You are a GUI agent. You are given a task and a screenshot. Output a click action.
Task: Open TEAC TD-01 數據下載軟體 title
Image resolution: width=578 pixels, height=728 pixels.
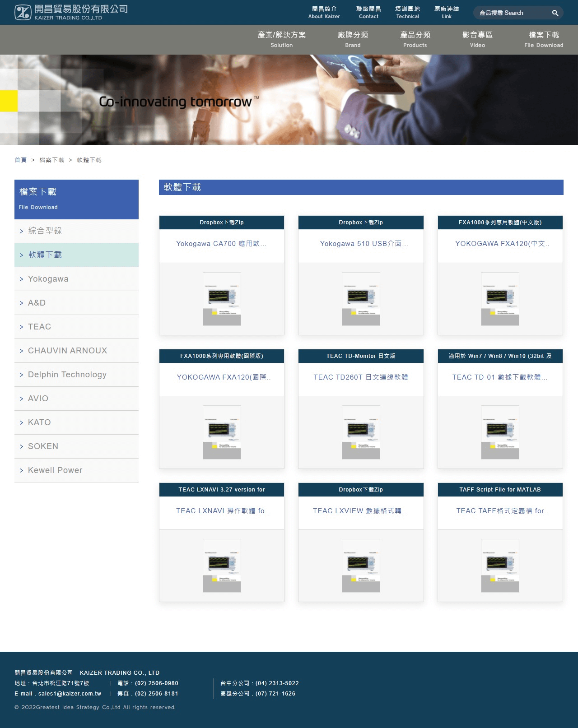click(x=500, y=377)
